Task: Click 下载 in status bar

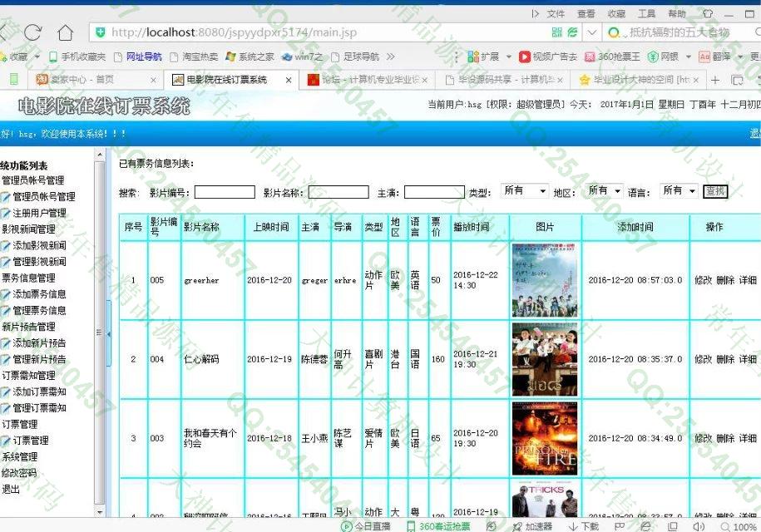Action: [584, 526]
